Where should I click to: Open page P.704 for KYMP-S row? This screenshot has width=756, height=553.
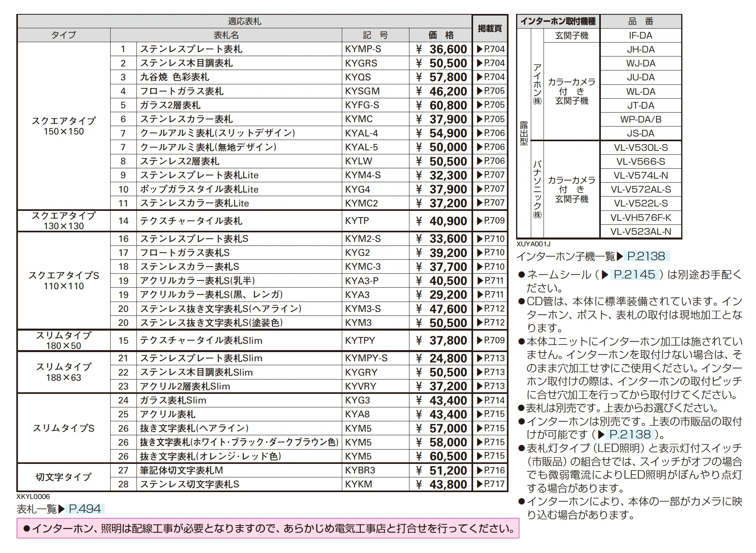(490, 49)
